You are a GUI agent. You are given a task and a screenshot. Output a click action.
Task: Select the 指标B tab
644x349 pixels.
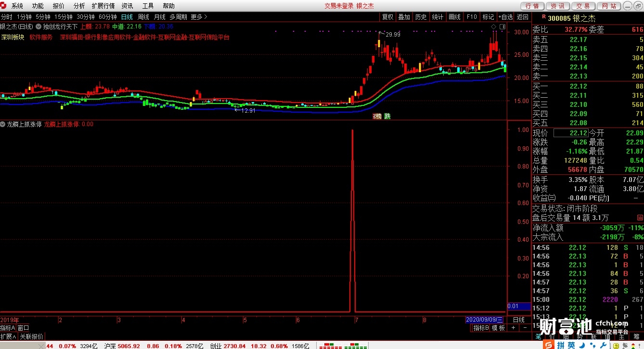tap(481, 328)
